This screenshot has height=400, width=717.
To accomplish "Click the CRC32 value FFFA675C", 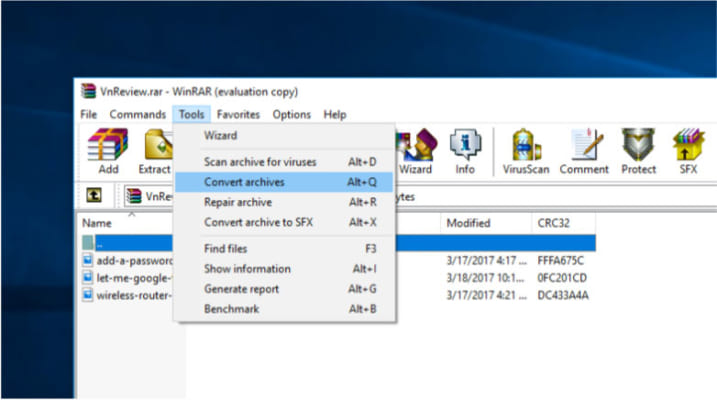I will point(561,261).
